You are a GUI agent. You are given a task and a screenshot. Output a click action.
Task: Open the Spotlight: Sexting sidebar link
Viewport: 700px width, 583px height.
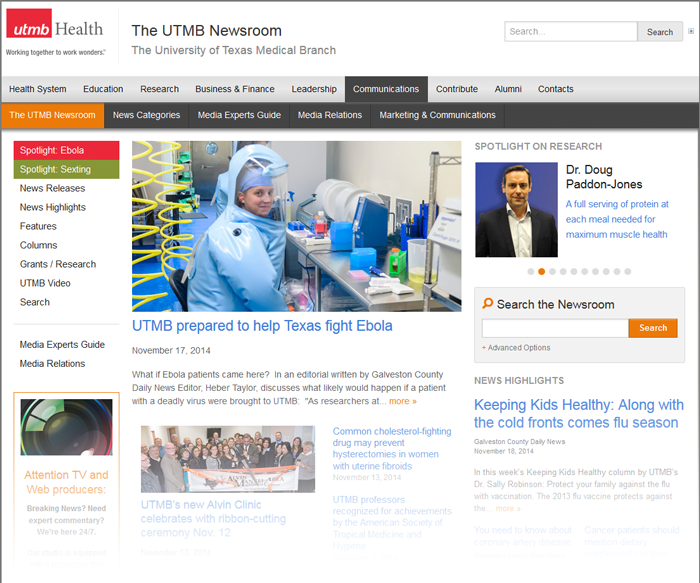click(66, 169)
